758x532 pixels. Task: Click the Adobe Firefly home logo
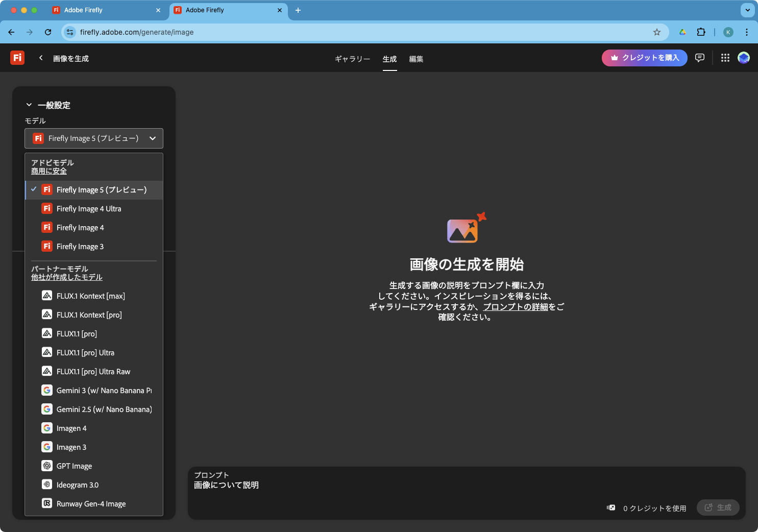(17, 58)
